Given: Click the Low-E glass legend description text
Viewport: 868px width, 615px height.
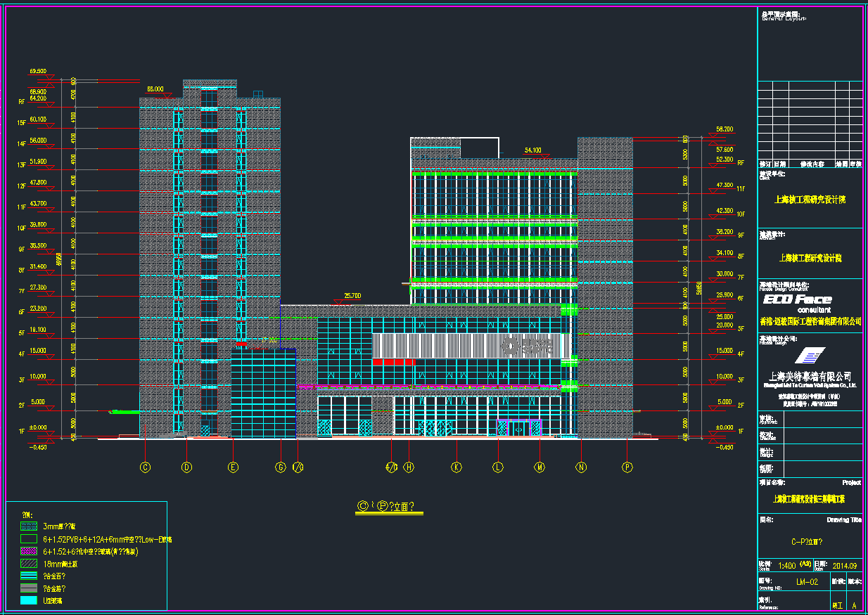Looking at the screenshot, I should [x=107, y=539].
